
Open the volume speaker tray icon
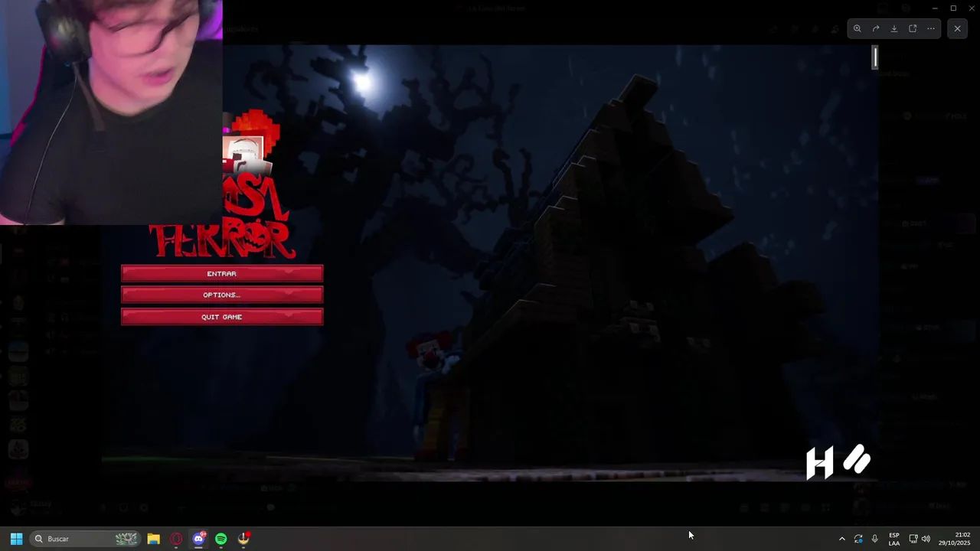(926, 539)
